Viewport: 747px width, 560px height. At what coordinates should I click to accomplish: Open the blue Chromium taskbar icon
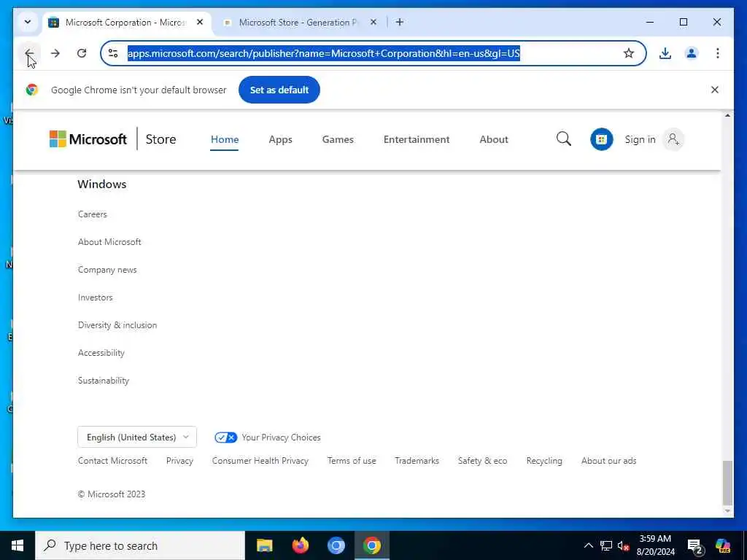336,545
